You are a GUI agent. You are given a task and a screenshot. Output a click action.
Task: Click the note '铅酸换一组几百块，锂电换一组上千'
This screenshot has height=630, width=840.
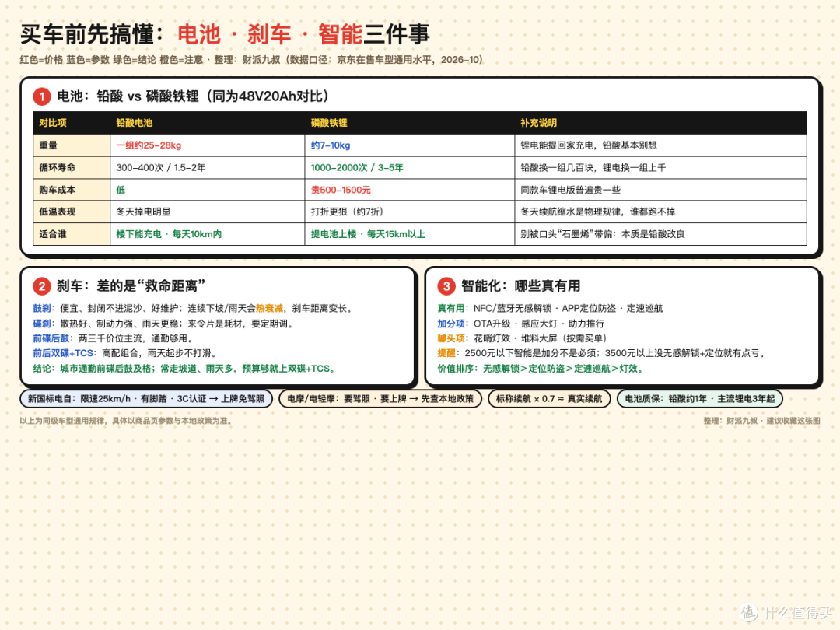pyautogui.click(x=593, y=168)
